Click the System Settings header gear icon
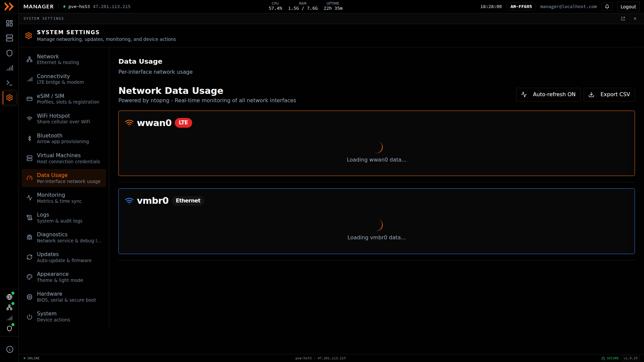The width and height of the screenshot is (644, 362). click(29, 36)
